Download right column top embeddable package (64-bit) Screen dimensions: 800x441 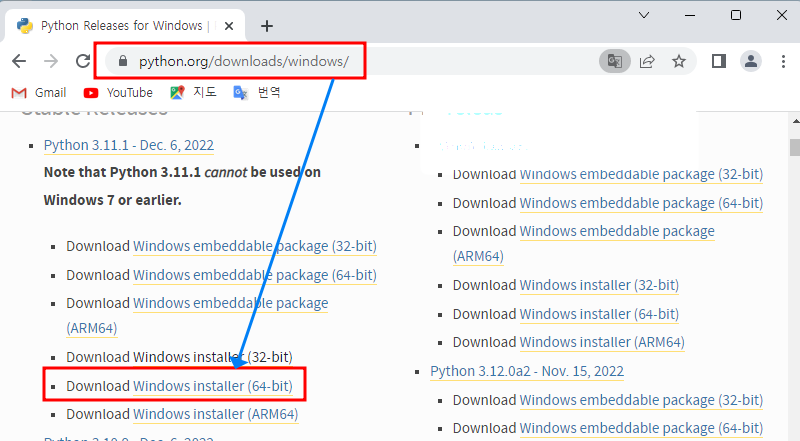pos(641,203)
